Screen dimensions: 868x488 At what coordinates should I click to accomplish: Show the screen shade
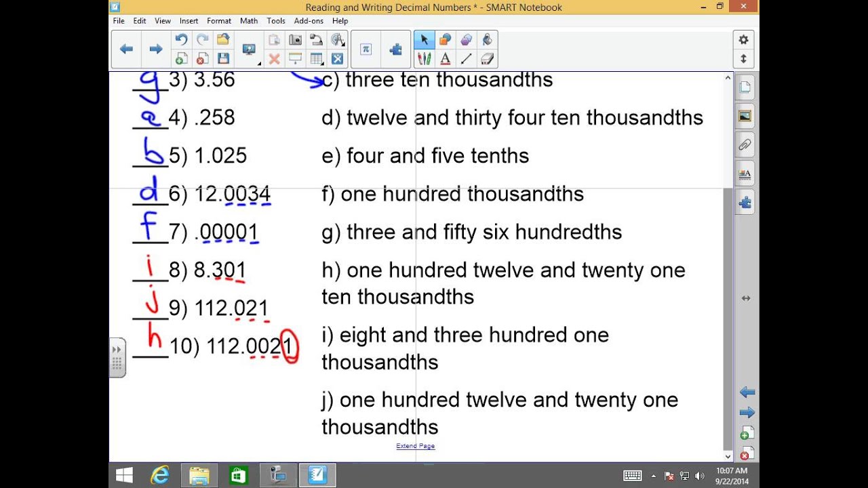(x=295, y=59)
